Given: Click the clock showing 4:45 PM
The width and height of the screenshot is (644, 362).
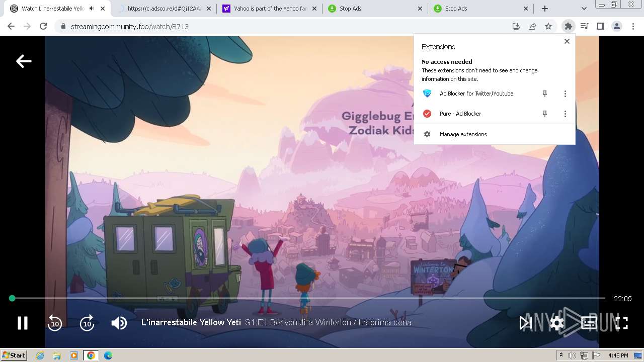Looking at the screenshot, I should click(618, 355).
